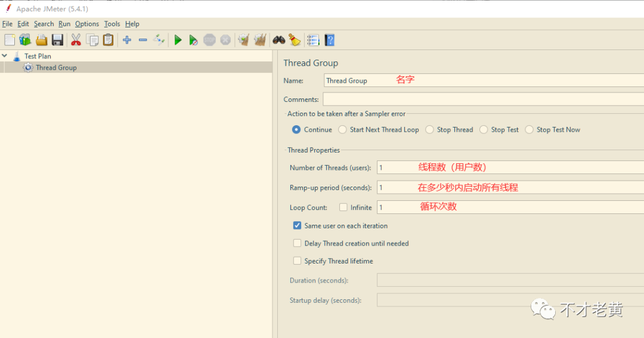Expand all nodes with plus icon

tap(127, 40)
